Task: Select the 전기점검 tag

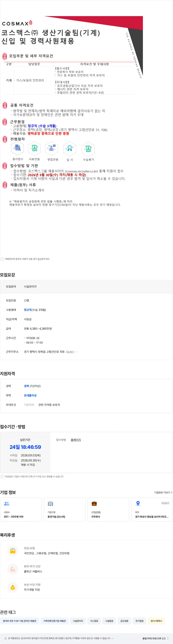Action: point(139,621)
